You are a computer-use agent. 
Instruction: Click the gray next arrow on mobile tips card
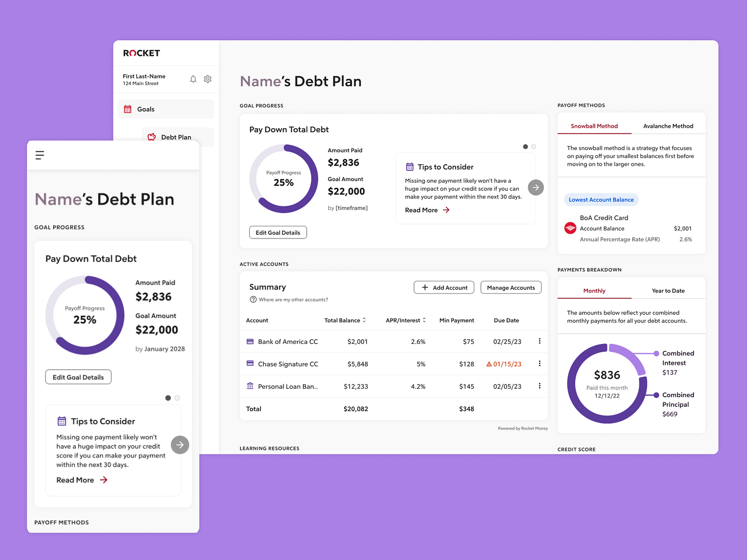tap(180, 445)
